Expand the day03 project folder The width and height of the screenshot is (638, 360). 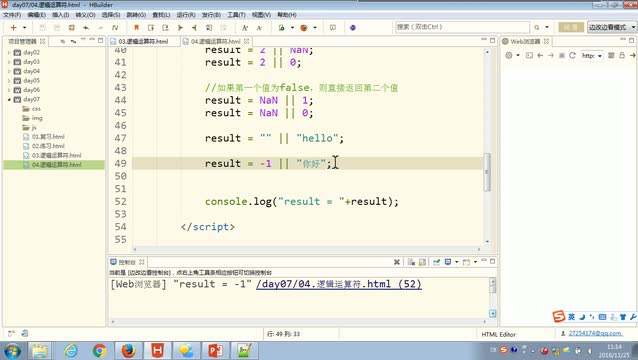click(9, 62)
